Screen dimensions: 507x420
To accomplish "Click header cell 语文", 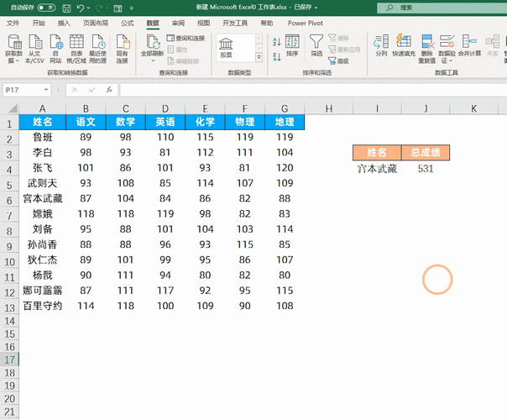I will [x=86, y=122].
